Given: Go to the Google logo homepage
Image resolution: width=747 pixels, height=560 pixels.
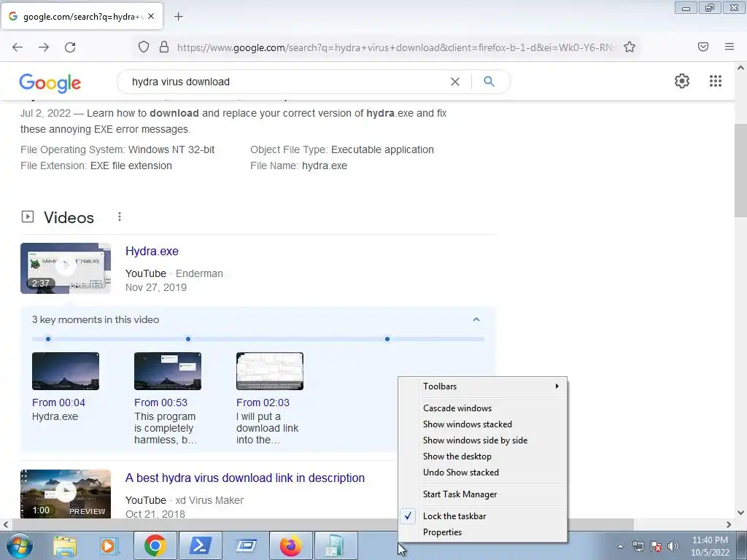Looking at the screenshot, I should click(50, 83).
